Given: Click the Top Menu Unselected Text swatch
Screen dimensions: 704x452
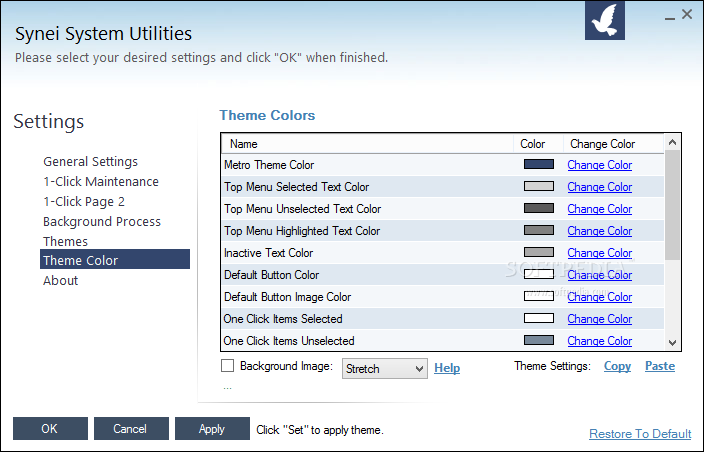Looking at the screenshot, I should click(x=539, y=208).
